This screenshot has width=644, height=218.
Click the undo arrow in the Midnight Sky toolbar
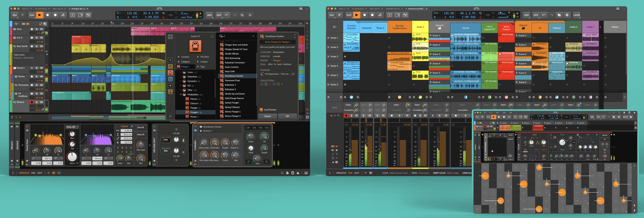pyautogui.click(x=227, y=15)
